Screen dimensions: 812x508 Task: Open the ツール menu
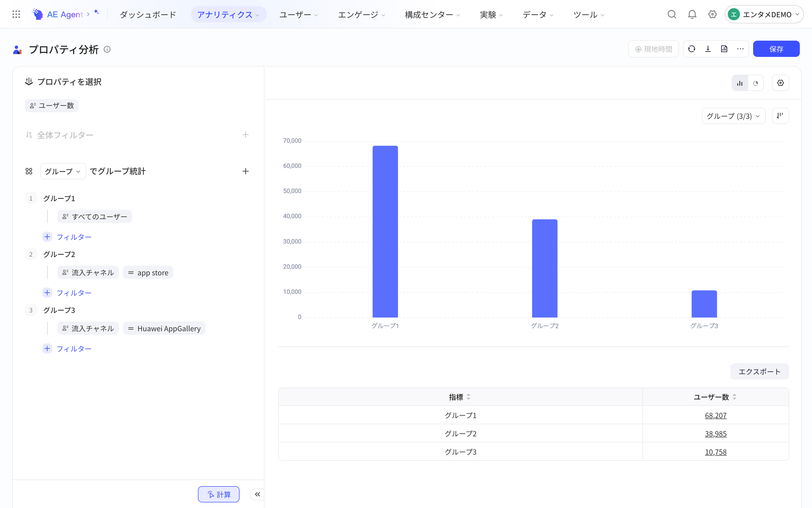click(589, 14)
